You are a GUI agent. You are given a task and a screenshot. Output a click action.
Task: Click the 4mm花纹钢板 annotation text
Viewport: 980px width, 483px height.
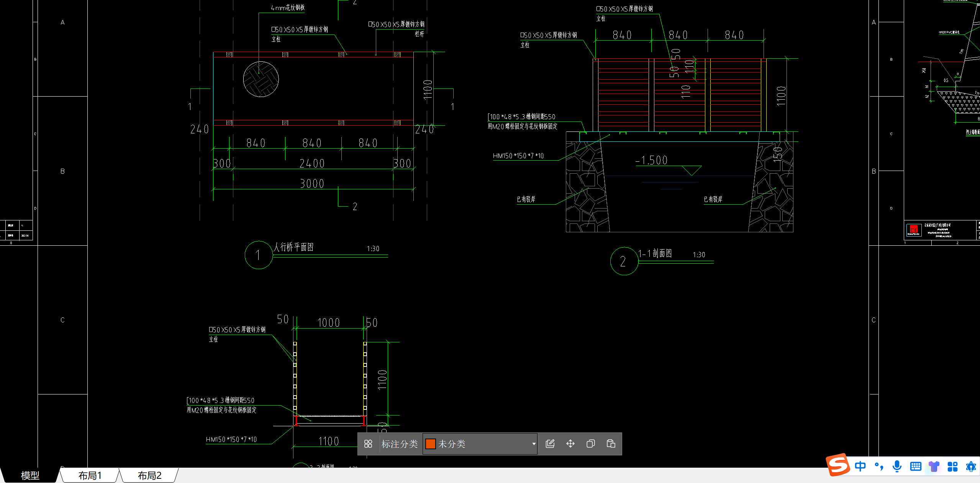coord(288,8)
